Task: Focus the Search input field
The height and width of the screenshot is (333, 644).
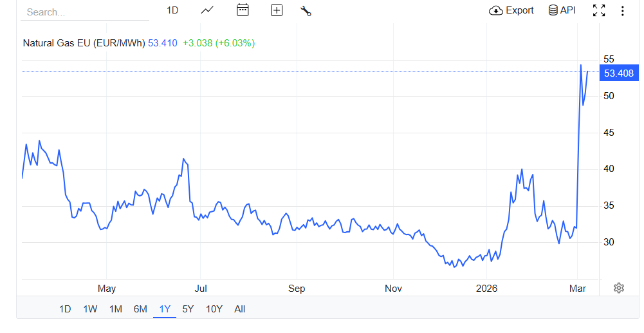Action: pos(85,12)
